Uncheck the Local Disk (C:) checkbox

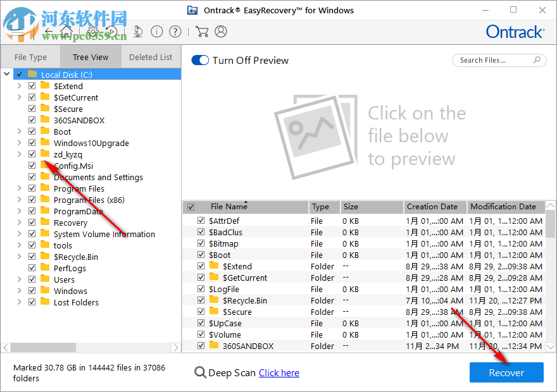pos(19,75)
